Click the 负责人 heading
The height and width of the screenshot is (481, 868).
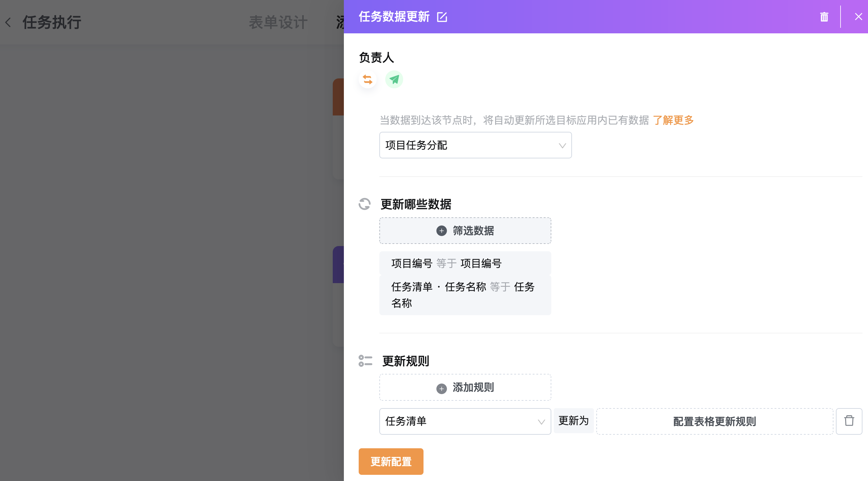click(x=376, y=57)
